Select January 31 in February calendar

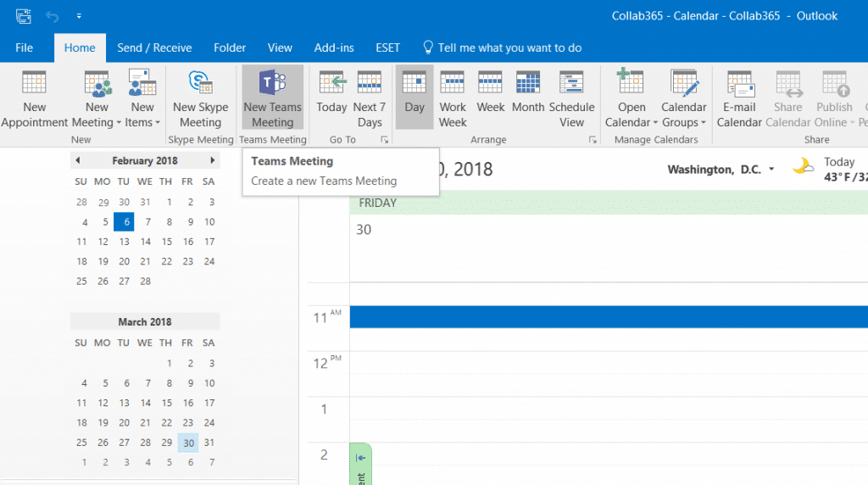(x=145, y=202)
